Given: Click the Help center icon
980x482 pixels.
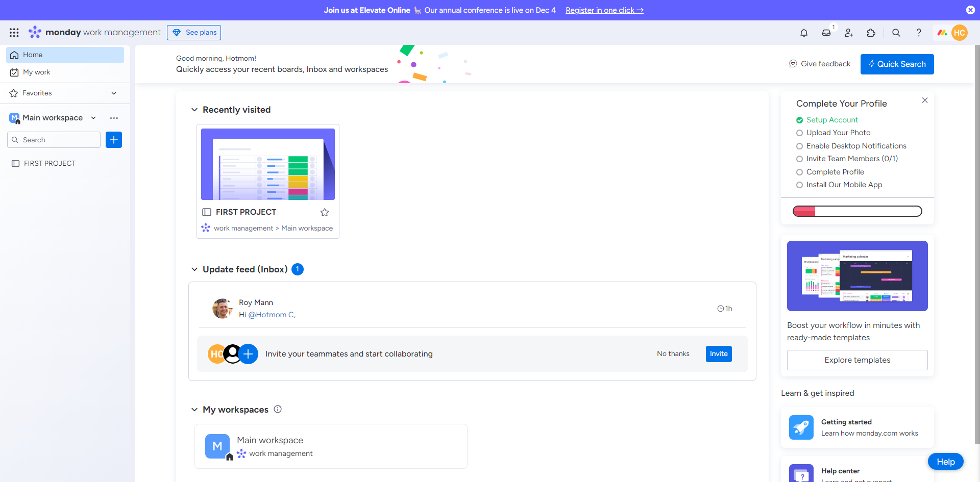Looking at the screenshot, I should [x=801, y=473].
